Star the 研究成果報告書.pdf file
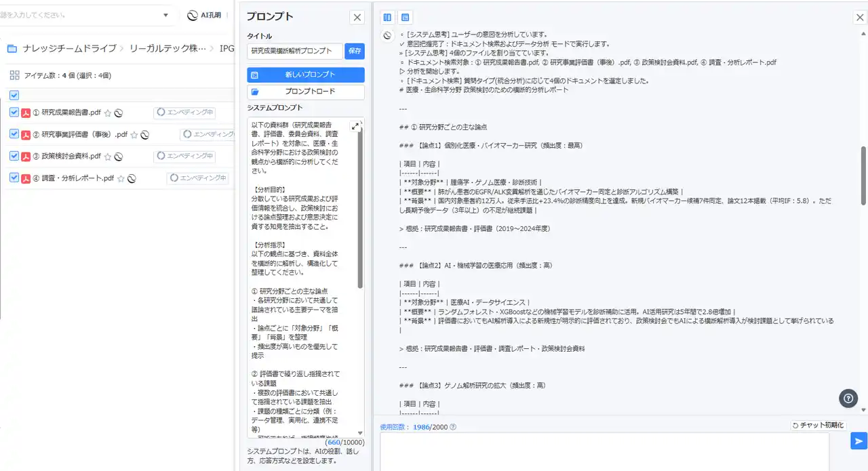The image size is (868, 471). 107,113
